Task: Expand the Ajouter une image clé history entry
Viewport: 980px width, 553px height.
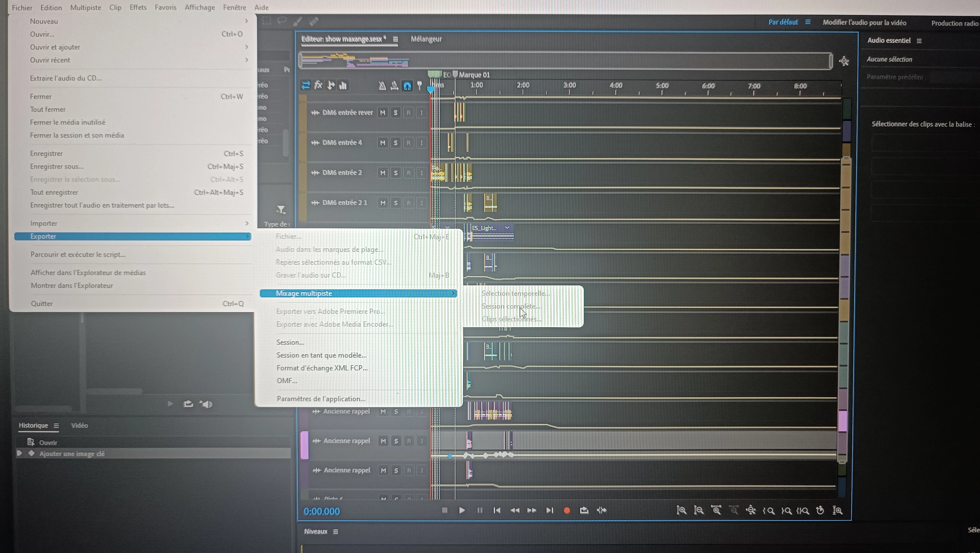Action: 19,453
